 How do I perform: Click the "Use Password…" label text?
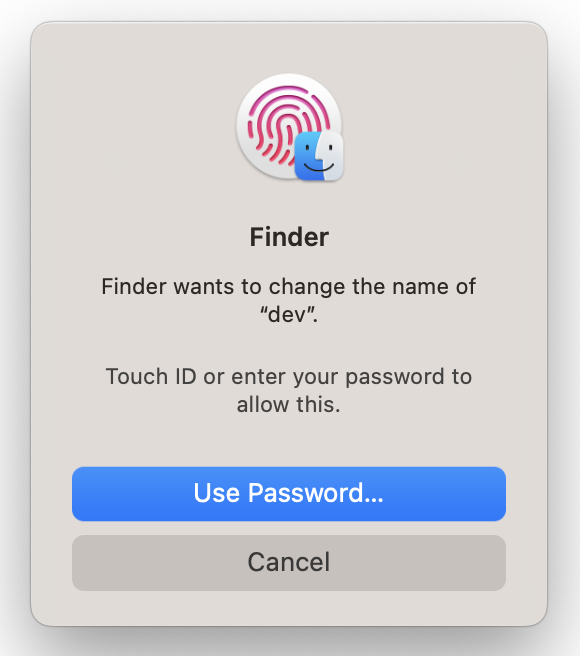pyautogui.click(x=289, y=493)
